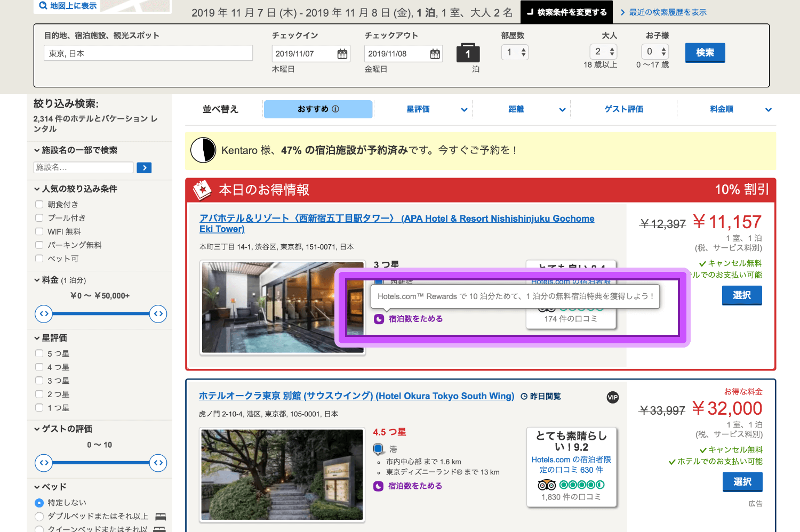Click the half-filled booking percentage circle icon
This screenshot has height=532, width=800.
(x=203, y=150)
